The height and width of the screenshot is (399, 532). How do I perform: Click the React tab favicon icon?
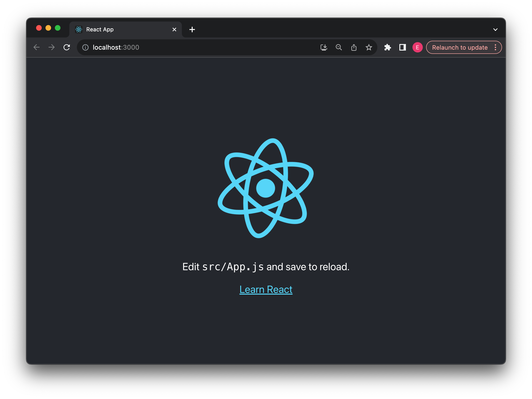pos(79,29)
